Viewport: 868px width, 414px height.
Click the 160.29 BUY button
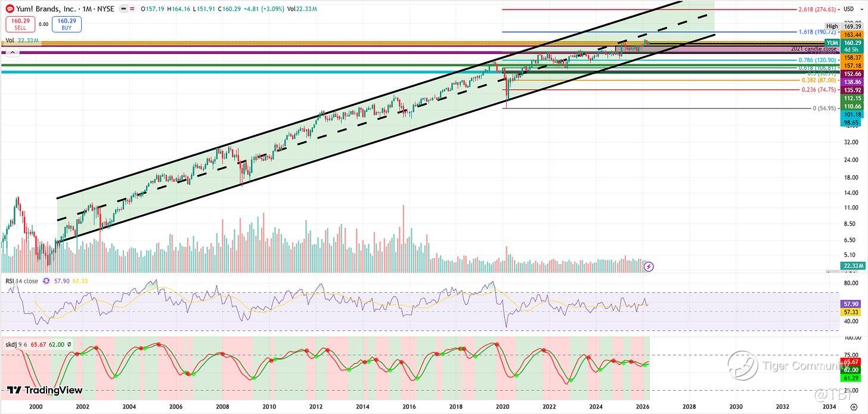point(67,24)
